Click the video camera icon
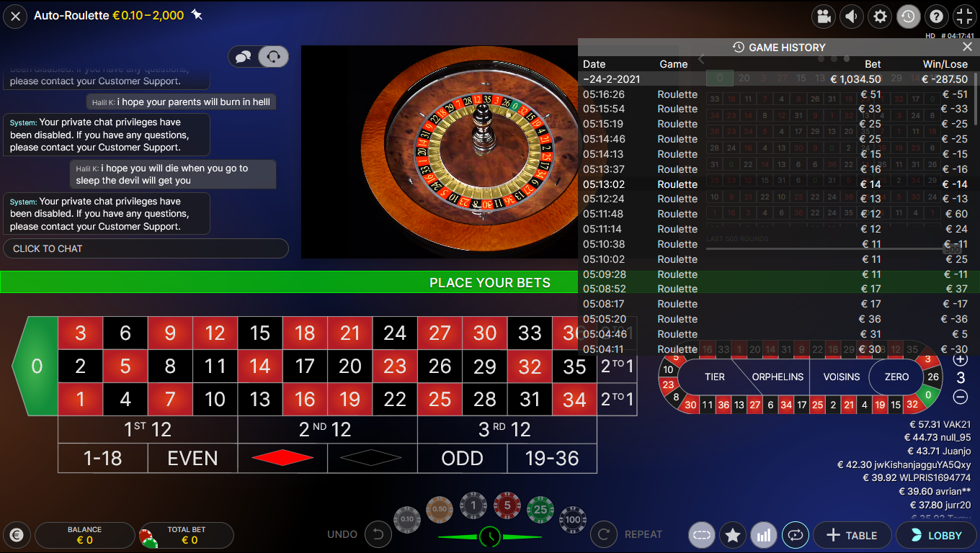The width and height of the screenshot is (980, 553). pos(824,16)
